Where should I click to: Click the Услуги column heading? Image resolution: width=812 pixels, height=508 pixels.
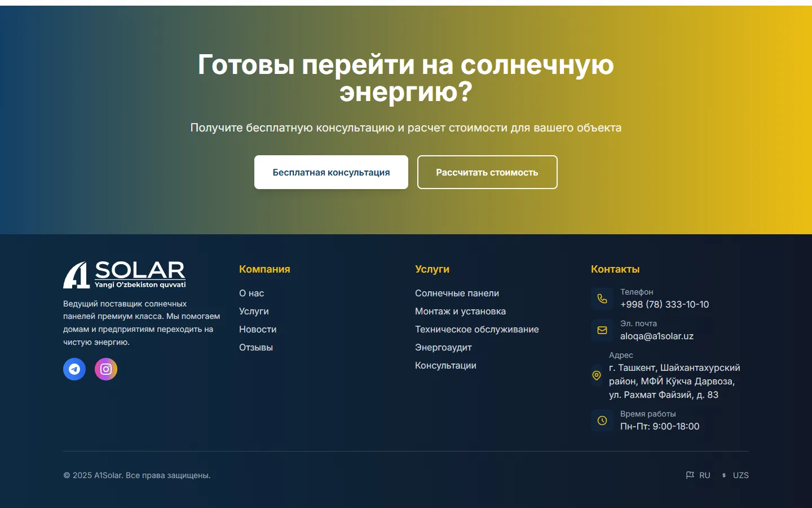(432, 269)
